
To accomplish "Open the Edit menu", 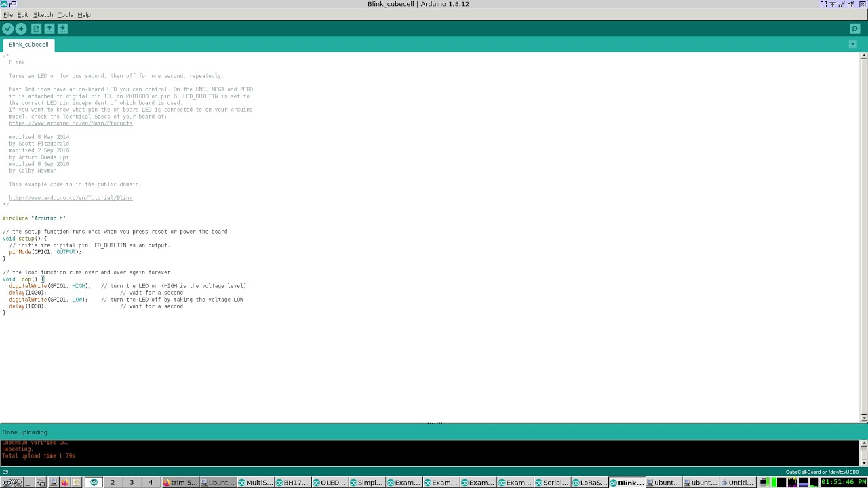I will click(x=22, y=14).
